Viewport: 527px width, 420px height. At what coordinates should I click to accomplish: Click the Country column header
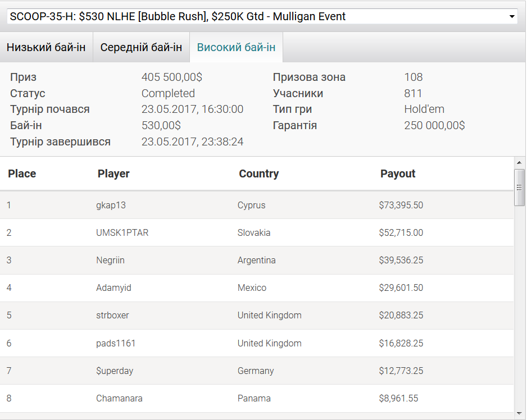click(258, 174)
